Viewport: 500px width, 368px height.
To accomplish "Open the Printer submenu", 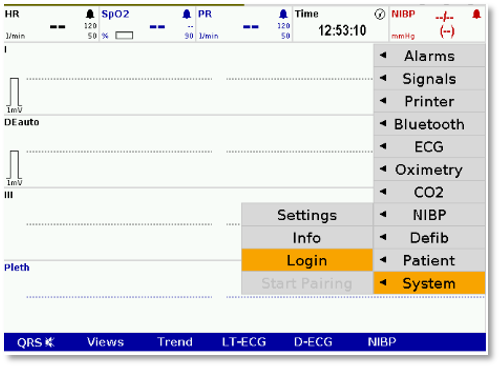I will coord(429,101).
